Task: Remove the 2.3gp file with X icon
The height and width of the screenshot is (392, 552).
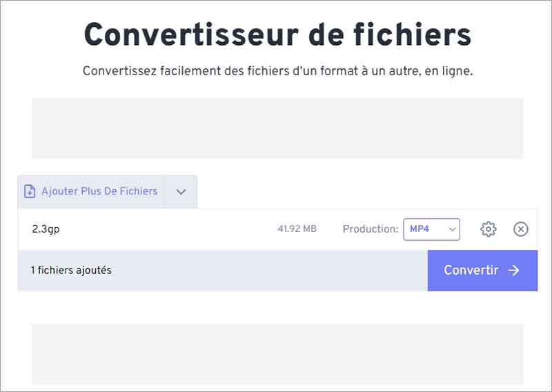Action: (521, 229)
